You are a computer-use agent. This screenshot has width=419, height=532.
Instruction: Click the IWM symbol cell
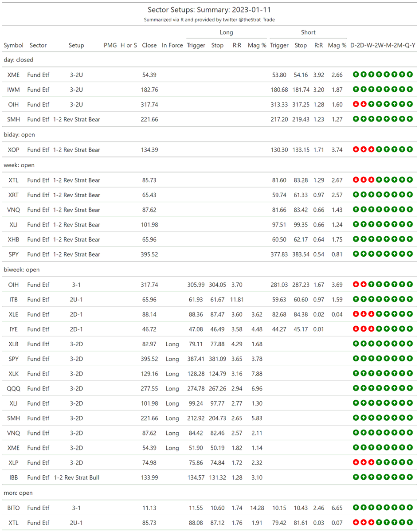[x=14, y=90]
